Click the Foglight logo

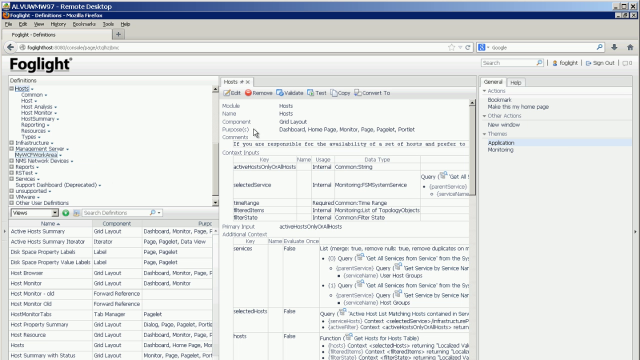41,64
